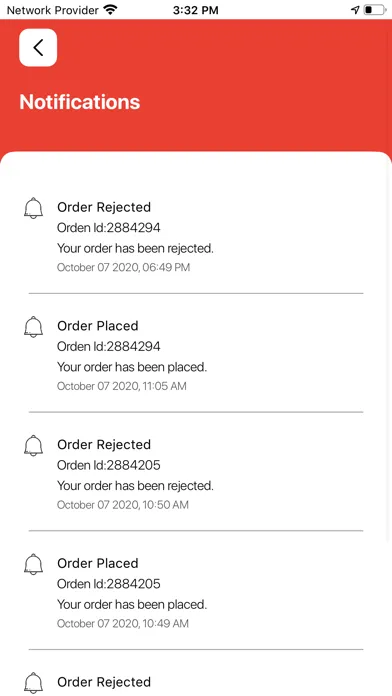Tap the Notifications page heading
Image resolution: width=392 pixels, height=696 pixels.
tap(80, 102)
